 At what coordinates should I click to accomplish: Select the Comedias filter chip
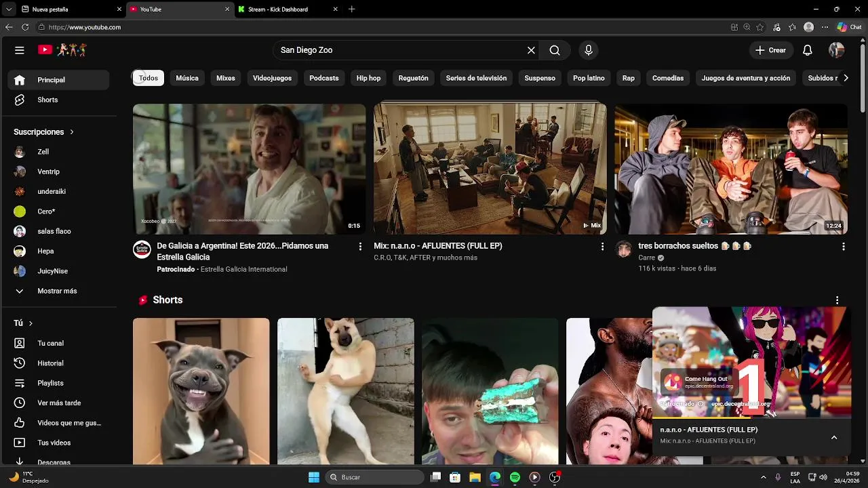pyautogui.click(x=668, y=78)
